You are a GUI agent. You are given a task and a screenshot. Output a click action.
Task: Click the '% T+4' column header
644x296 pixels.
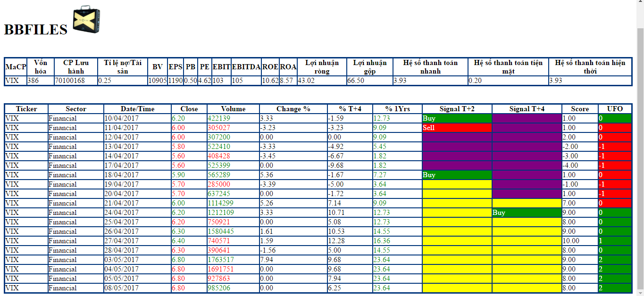coord(350,109)
